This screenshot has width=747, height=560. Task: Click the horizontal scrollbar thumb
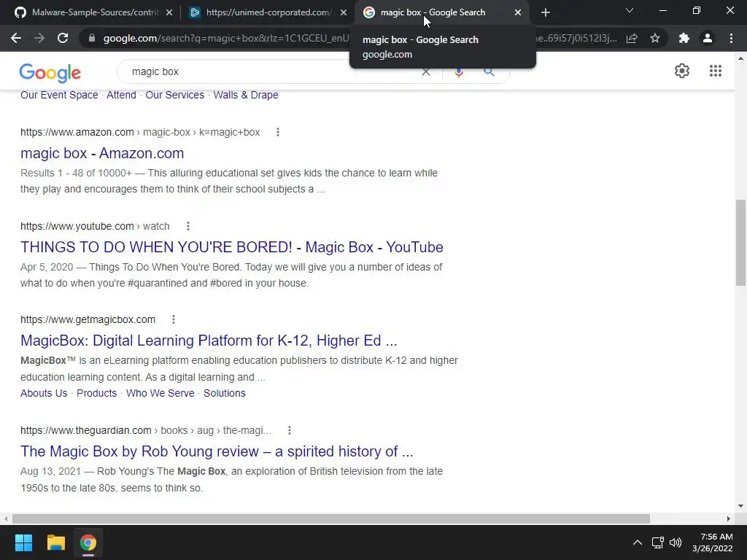(331, 518)
